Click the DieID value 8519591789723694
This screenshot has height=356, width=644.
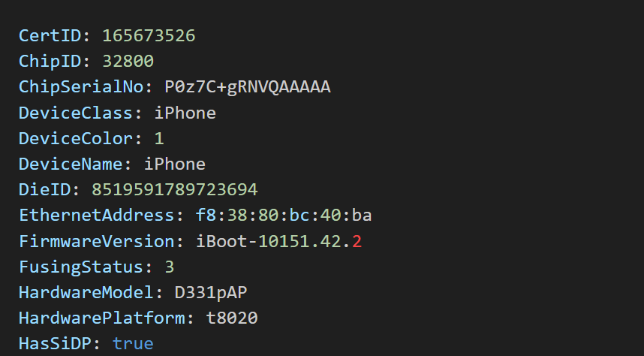tap(174, 189)
